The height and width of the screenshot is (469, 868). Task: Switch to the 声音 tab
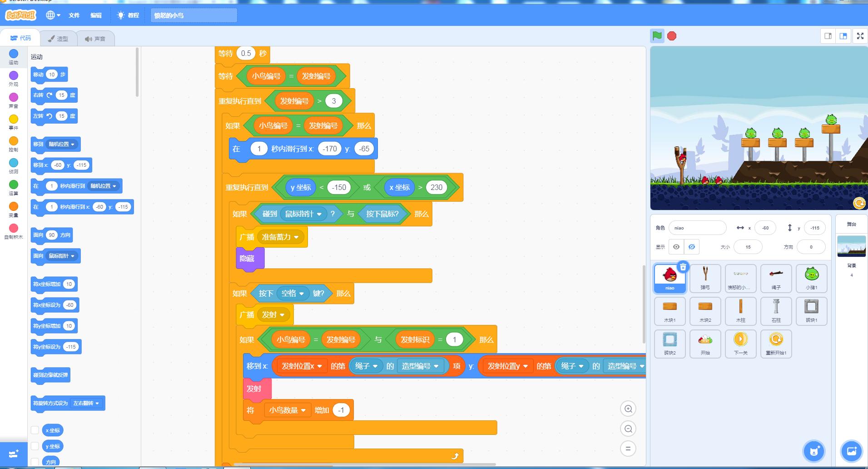pyautogui.click(x=95, y=39)
